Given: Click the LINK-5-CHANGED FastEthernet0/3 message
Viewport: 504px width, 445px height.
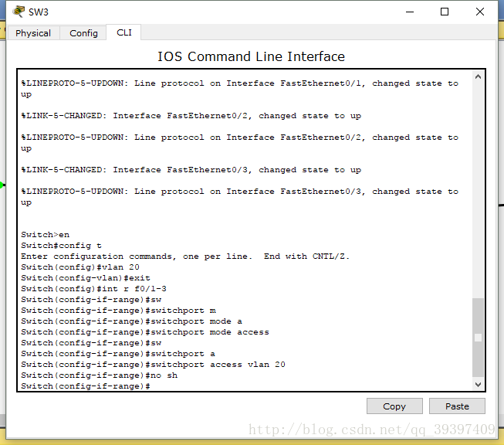Looking at the screenshot, I should click(x=191, y=170).
